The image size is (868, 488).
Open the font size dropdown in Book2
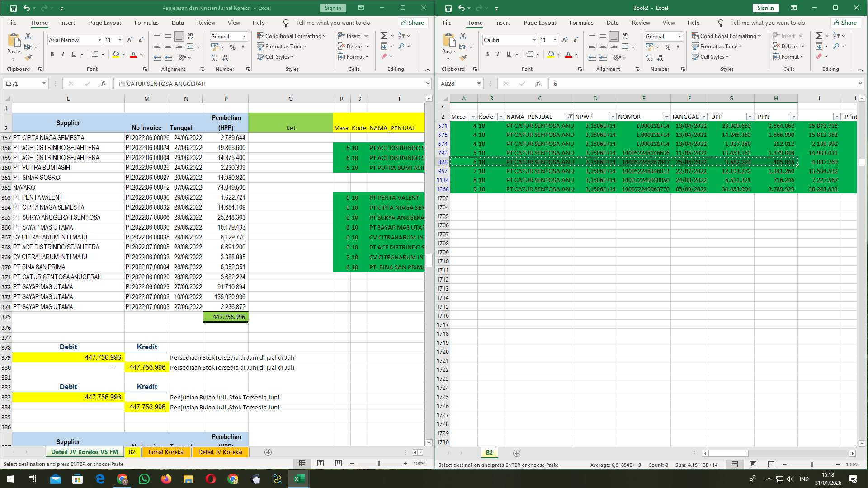[x=555, y=40]
